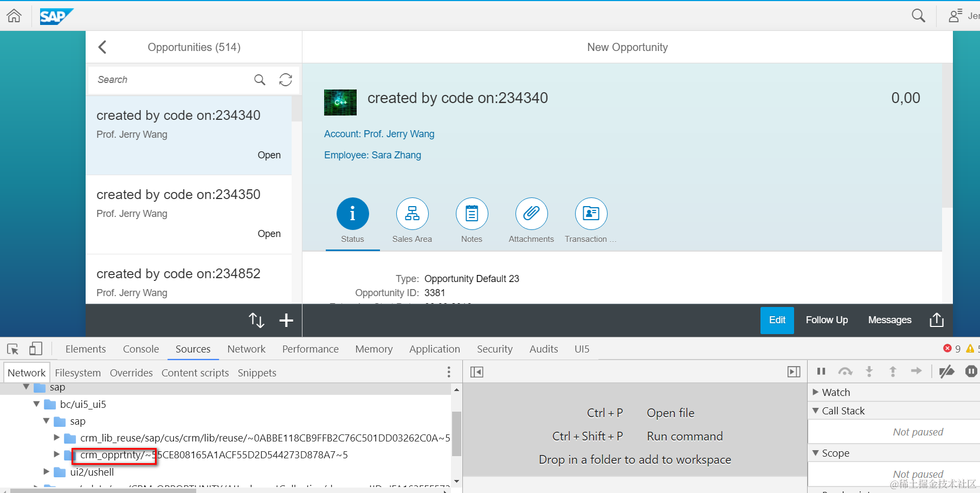Open the Application tab

(x=435, y=349)
